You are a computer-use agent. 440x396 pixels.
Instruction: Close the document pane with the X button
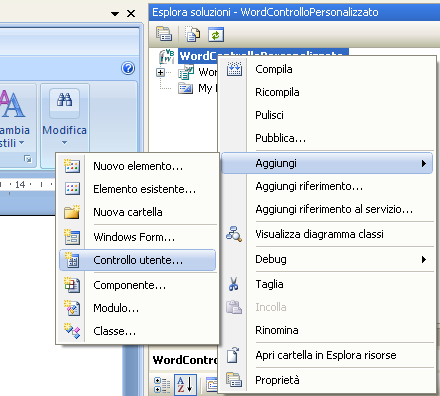pos(131,14)
